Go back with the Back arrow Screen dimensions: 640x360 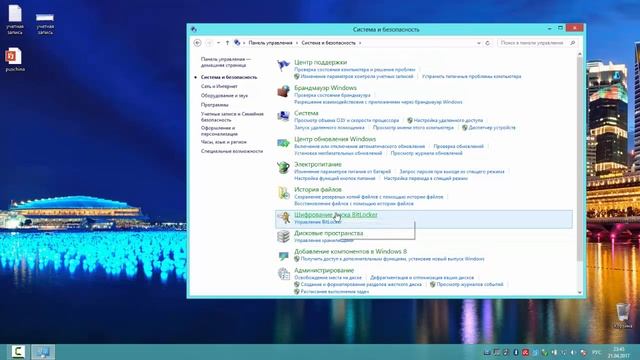click(x=198, y=43)
